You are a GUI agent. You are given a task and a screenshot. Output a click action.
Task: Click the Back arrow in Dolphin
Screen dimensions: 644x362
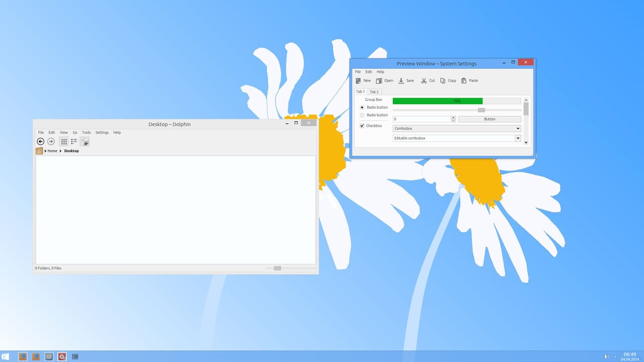pos(41,142)
